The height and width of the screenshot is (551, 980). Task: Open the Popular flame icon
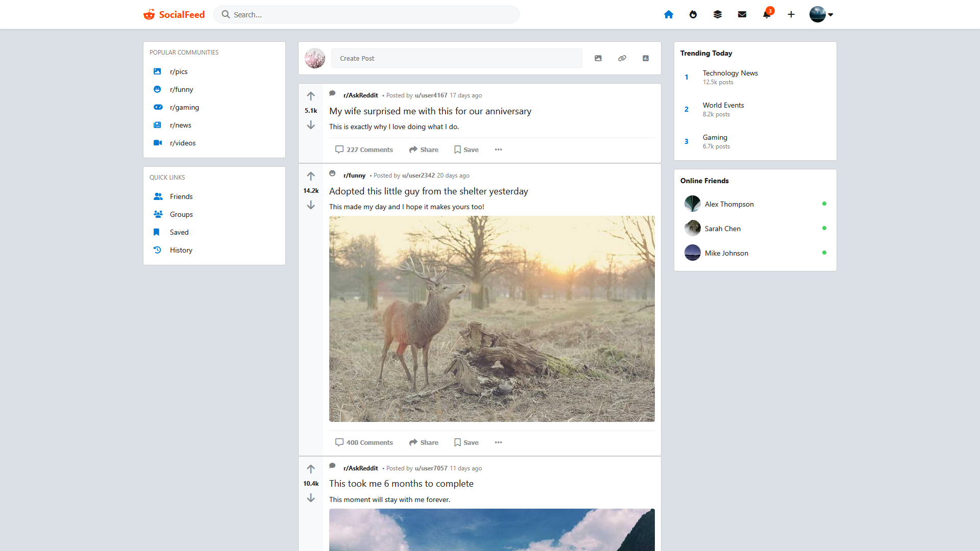[x=693, y=14]
